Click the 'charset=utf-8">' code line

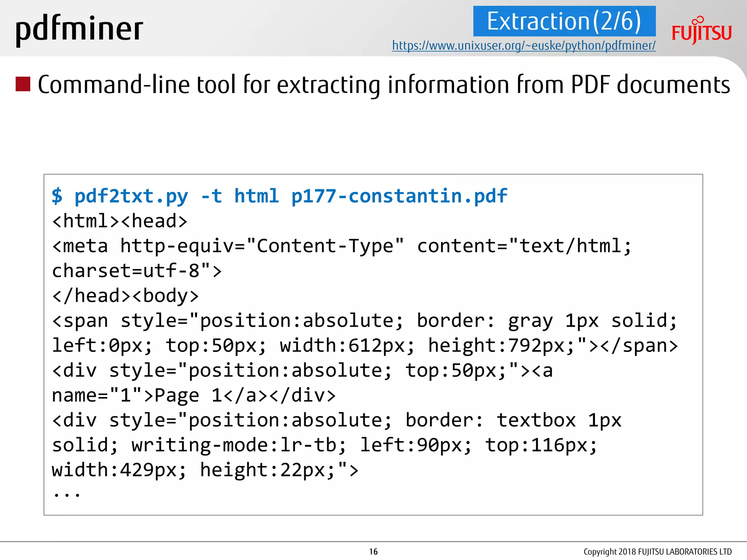[x=137, y=271]
